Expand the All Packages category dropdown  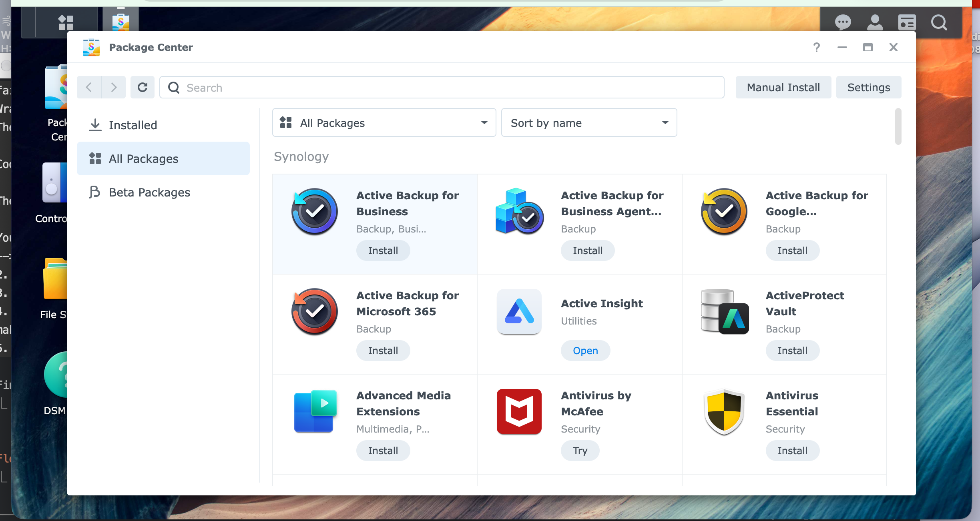[x=384, y=123]
